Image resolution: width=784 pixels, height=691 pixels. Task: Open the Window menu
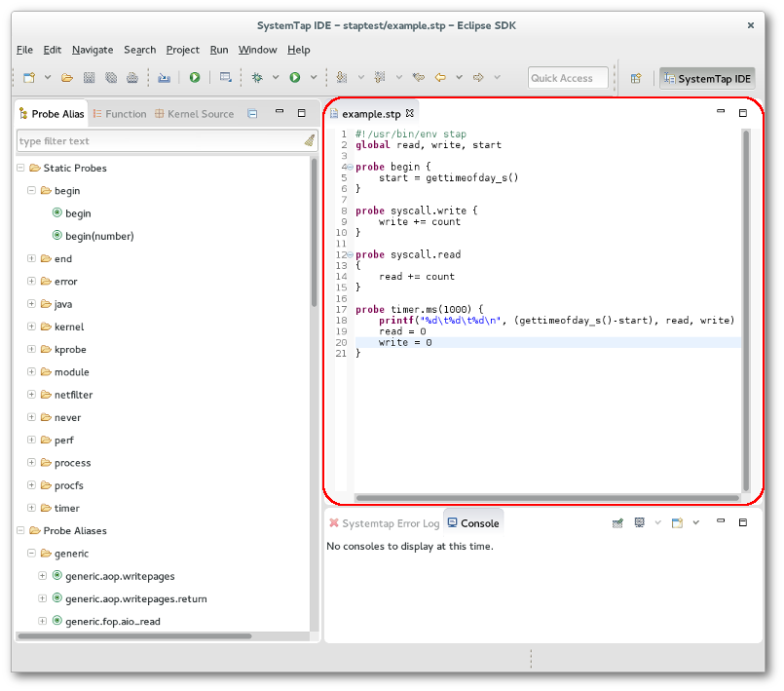(x=257, y=50)
